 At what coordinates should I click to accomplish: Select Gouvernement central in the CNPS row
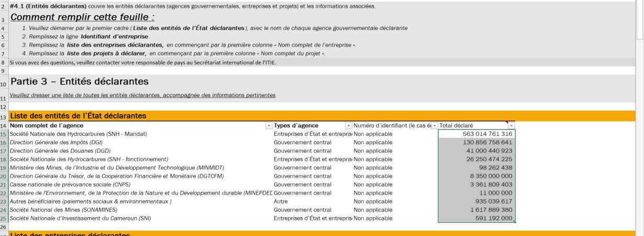[x=313, y=185]
